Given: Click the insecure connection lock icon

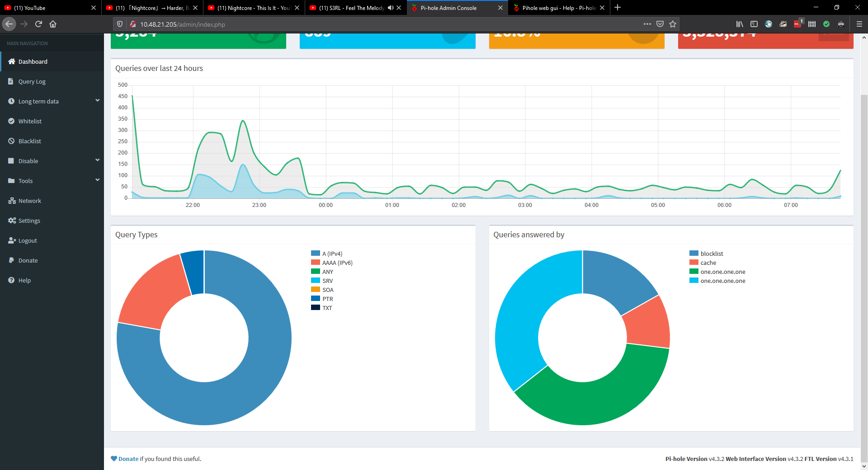Looking at the screenshot, I should pos(133,24).
